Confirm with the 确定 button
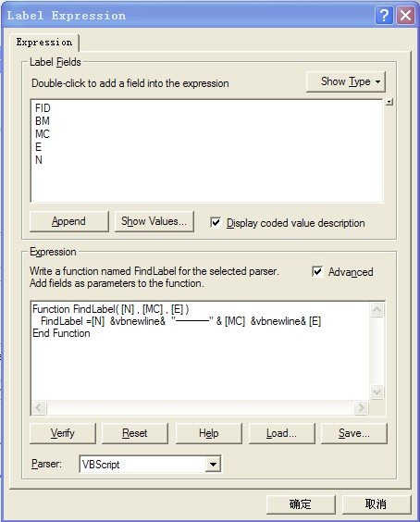420x522 pixels. point(301,504)
